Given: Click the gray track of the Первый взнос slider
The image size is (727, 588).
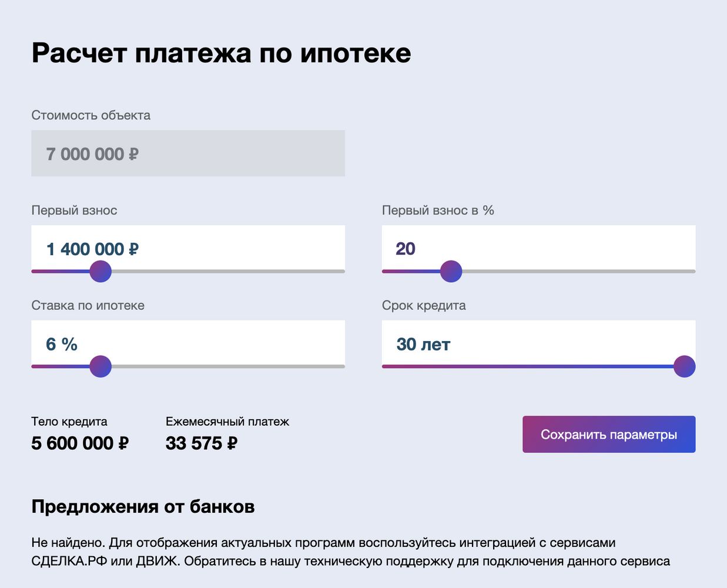Looking at the screenshot, I should tap(228, 271).
